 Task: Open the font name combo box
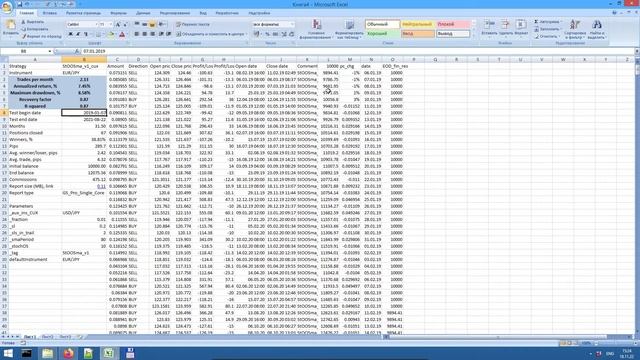point(82,24)
